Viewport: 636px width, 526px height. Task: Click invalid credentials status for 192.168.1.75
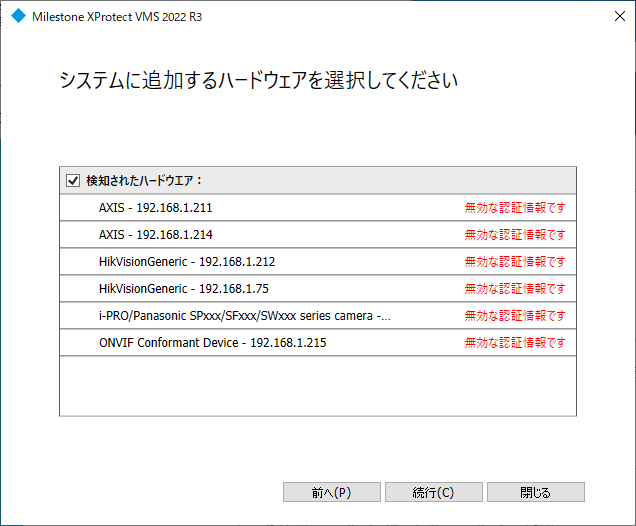pyautogui.click(x=515, y=288)
